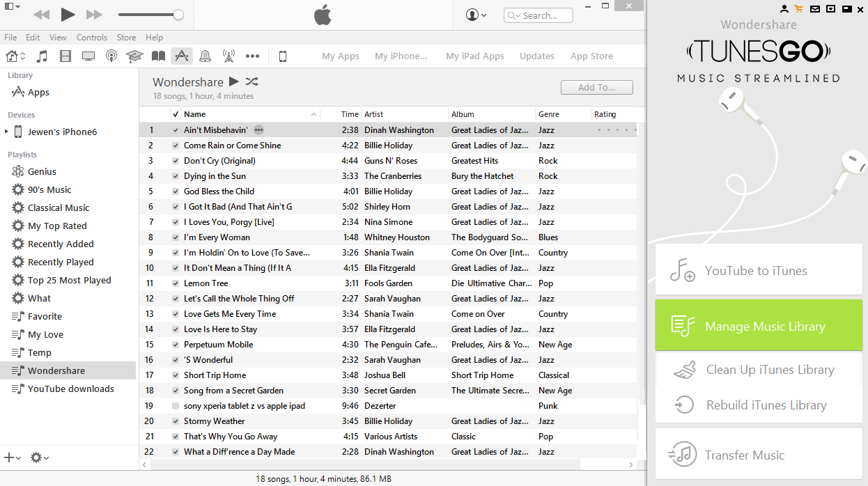Adjust the volume slider knob
Screen dimensions: 868x486
point(178,15)
